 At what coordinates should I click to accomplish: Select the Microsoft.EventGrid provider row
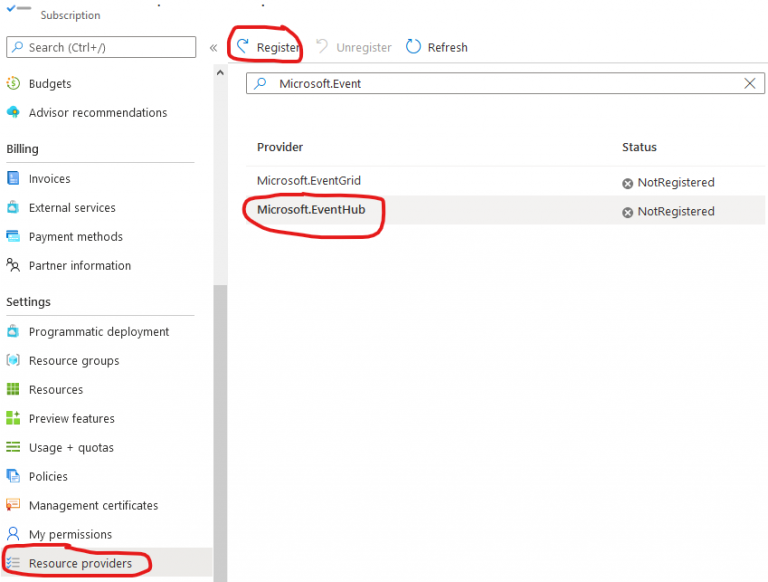[x=309, y=181]
